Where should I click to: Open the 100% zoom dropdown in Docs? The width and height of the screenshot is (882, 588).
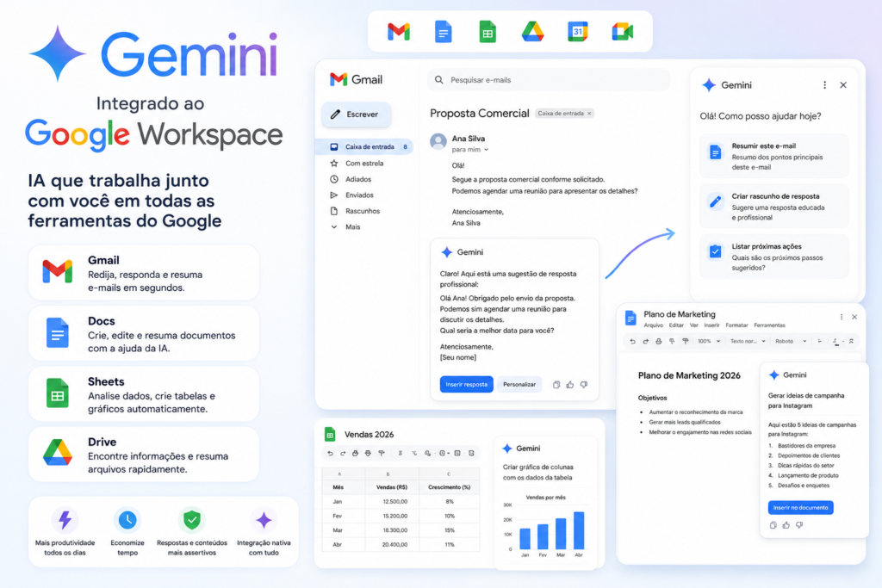pos(709,341)
